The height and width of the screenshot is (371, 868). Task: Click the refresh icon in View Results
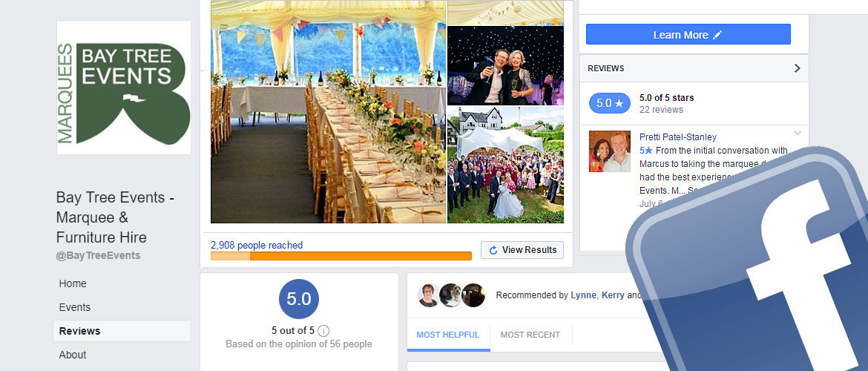click(493, 250)
